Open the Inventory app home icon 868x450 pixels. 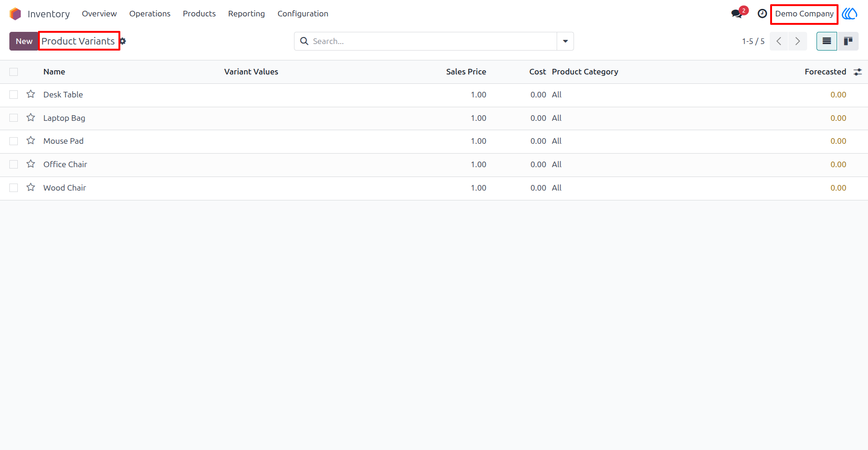tap(15, 14)
